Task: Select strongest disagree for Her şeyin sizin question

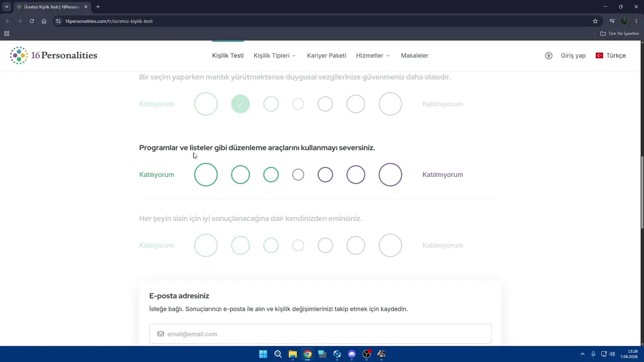Action: 390,245
